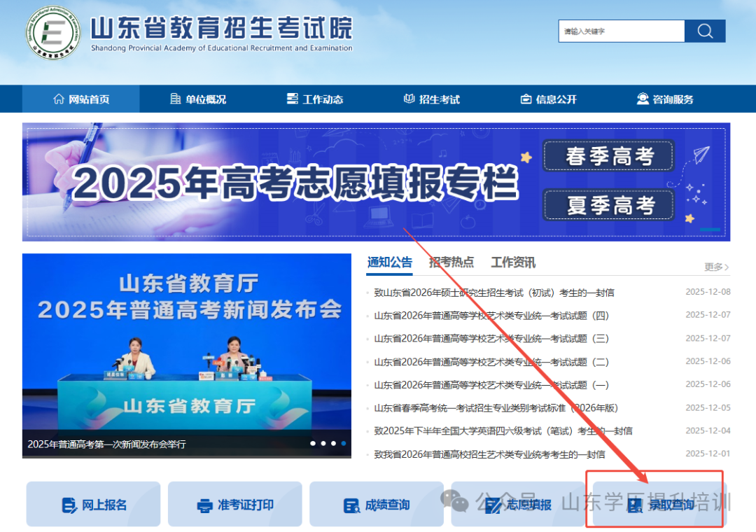Click the 准考证打印 printer icon

[204, 504]
